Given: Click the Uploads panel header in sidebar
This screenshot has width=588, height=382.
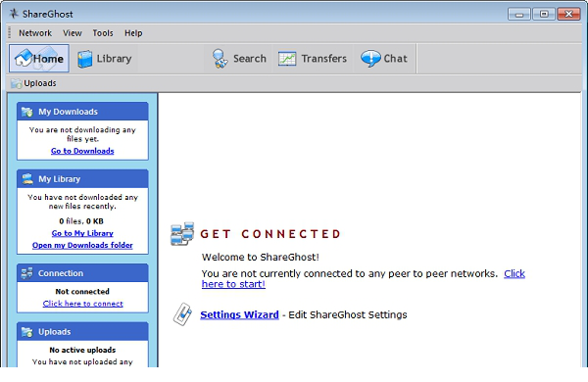Looking at the screenshot, I should point(82,332).
